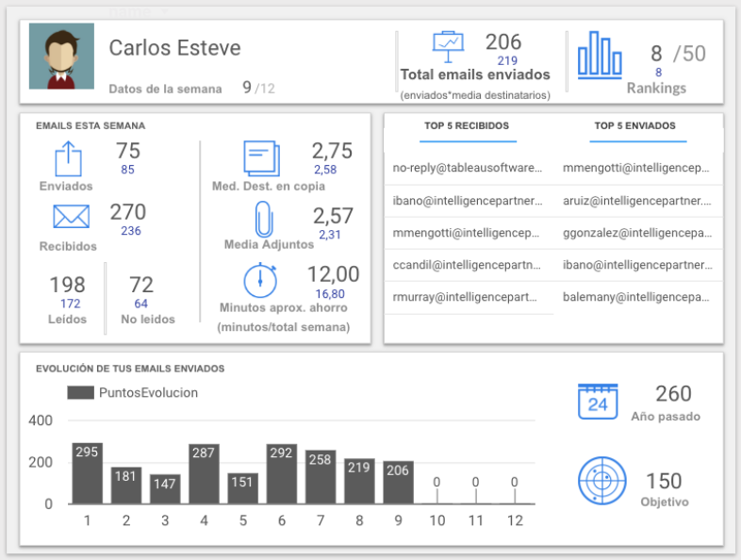Click the rmurray@intelligencepart received entry
The height and width of the screenshot is (560, 741).
[x=469, y=297]
